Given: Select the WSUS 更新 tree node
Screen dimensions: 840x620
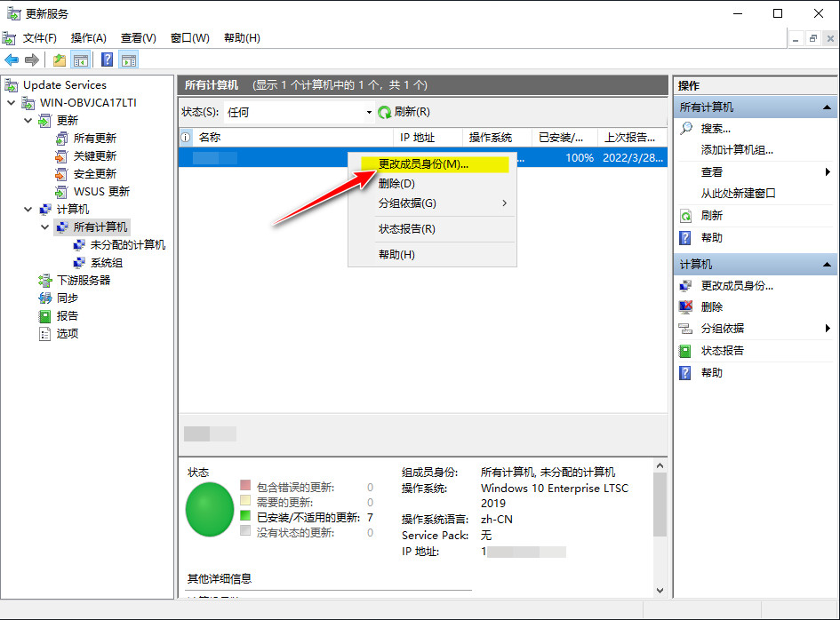Looking at the screenshot, I should click(102, 192).
